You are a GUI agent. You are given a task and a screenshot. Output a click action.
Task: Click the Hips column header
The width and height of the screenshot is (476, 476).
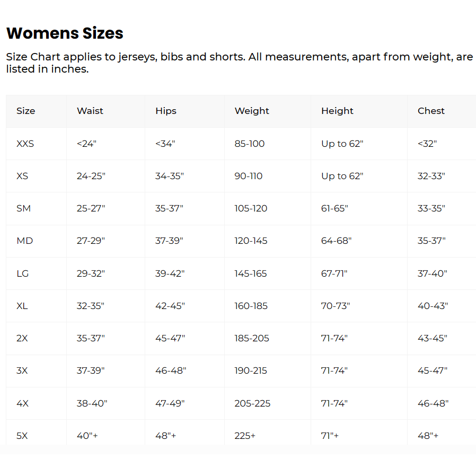tap(166, 111)
